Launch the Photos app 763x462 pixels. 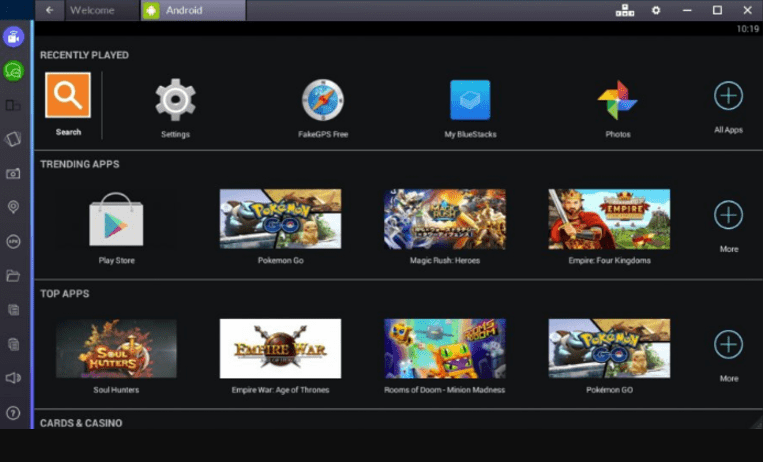pyautogui.click(x=618, y=100)
